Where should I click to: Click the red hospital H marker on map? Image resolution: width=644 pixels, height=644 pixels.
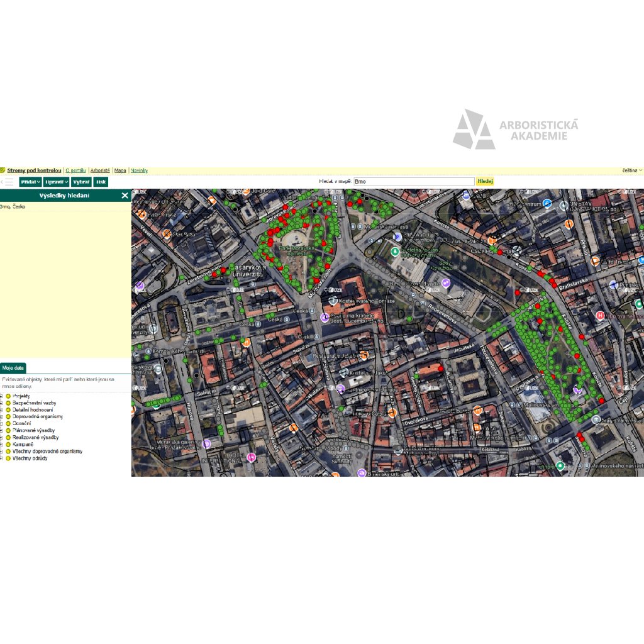[x=600, y=316]
